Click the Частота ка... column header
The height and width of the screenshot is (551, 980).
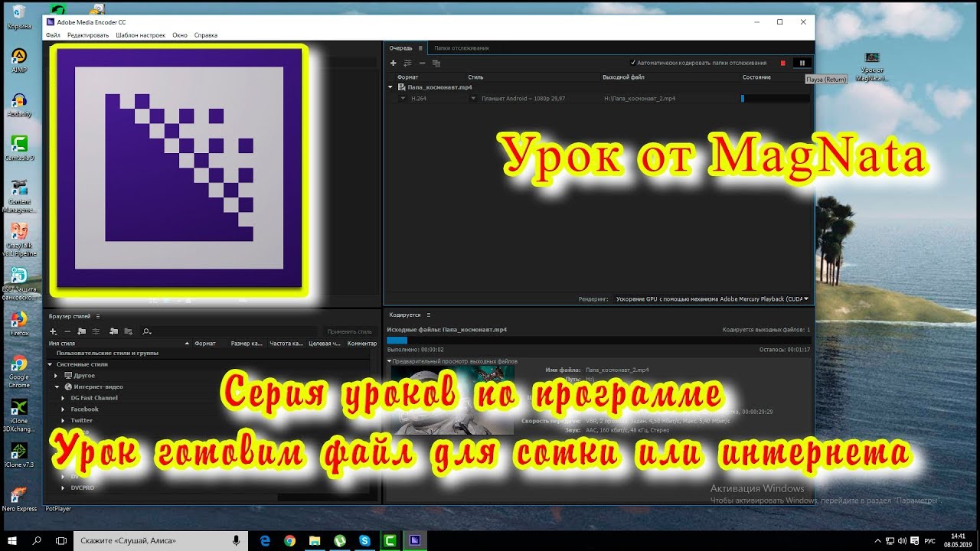(286, 344)
